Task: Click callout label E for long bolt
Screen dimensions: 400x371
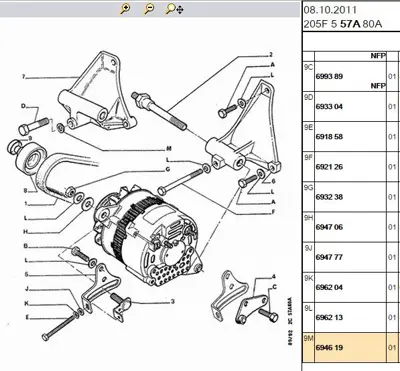Action: click(27, 317)
